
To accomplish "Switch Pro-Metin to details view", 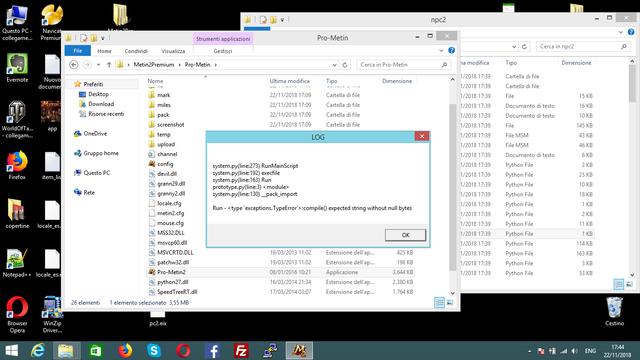I will (x=439, y=302).
